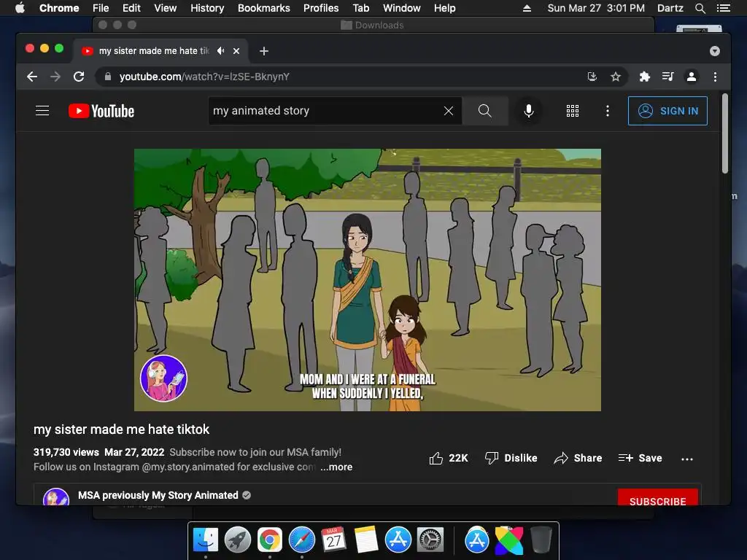
Task: Click the SUBSCRIBE button
Action: coord(657,497)
